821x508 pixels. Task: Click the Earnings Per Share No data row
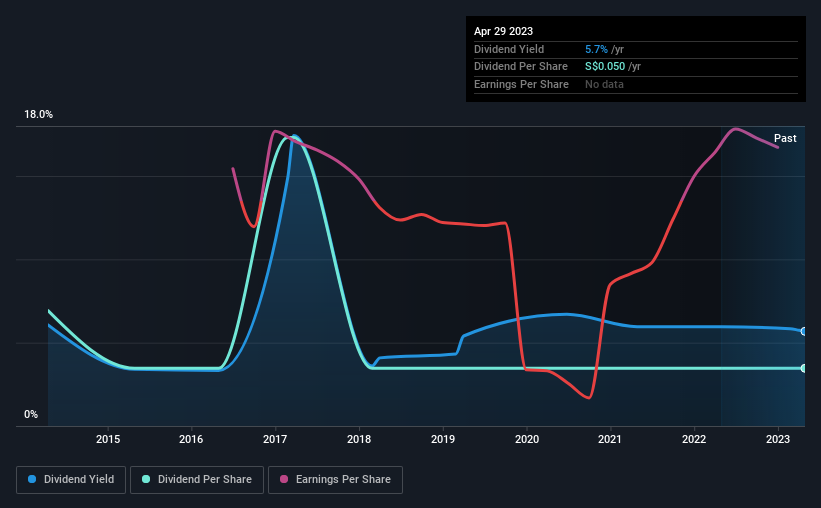point(636,84)
